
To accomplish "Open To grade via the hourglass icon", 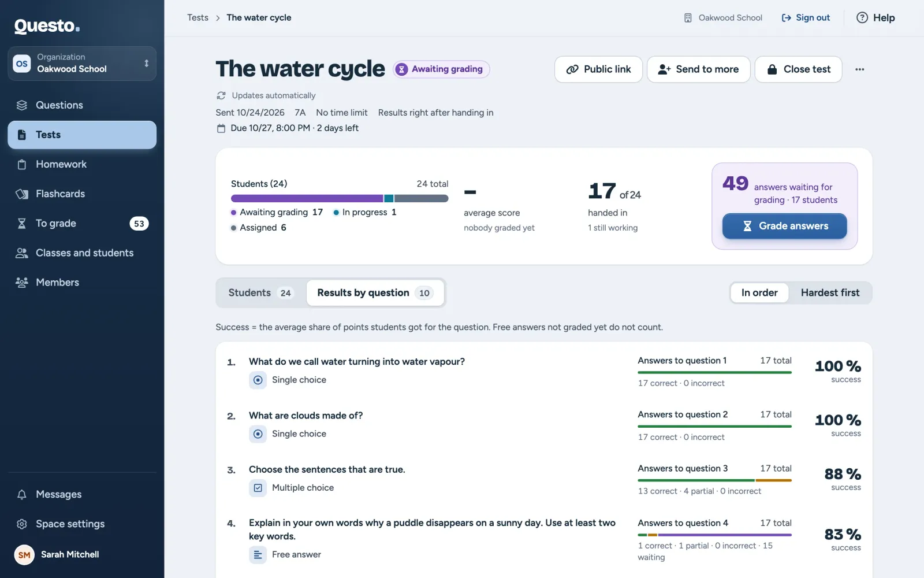I will 22,223.
